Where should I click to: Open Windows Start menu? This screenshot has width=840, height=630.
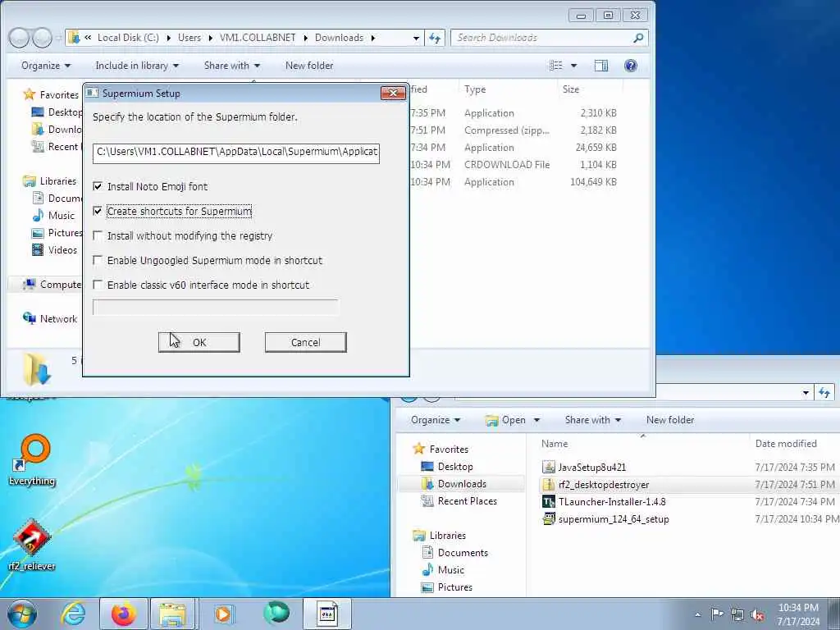[x=22, y=614]
